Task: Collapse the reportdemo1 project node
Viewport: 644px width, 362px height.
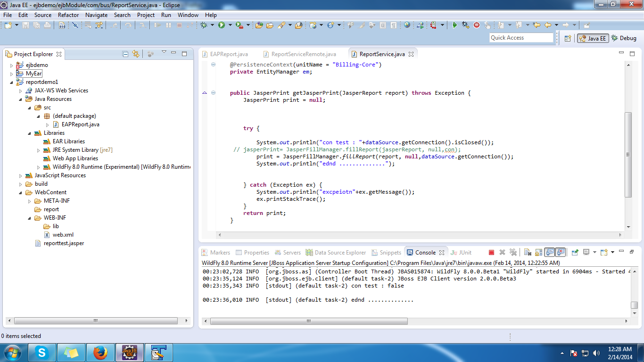Action: pyautogui.click(x=12, y=82)
